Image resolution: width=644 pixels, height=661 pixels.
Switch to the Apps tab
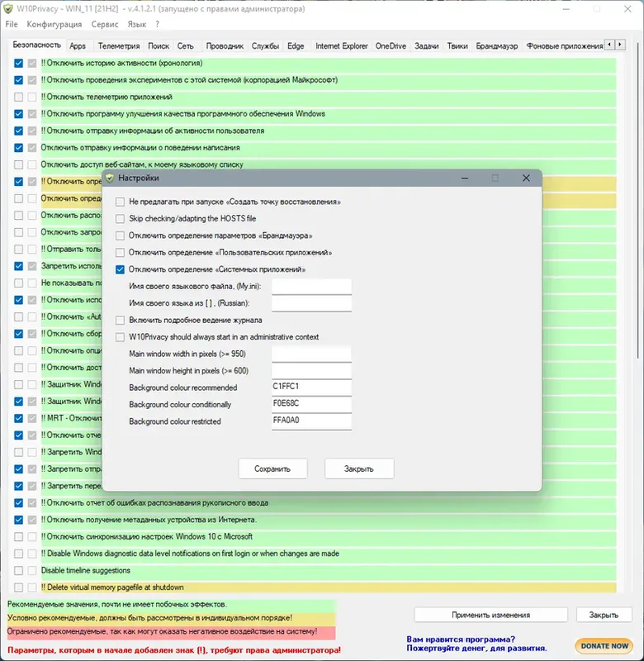(x=78, y=46)
